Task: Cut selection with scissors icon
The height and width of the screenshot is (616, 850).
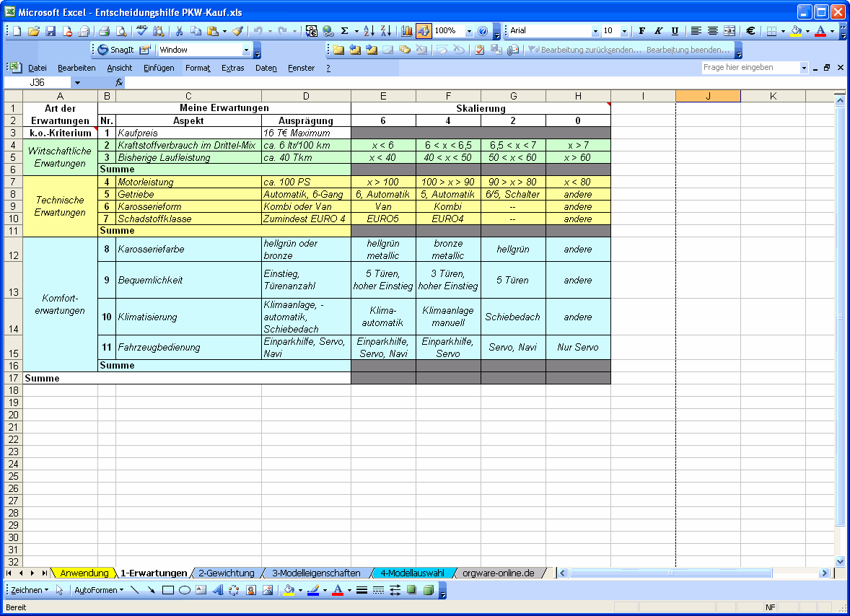Action: (180, 31)
